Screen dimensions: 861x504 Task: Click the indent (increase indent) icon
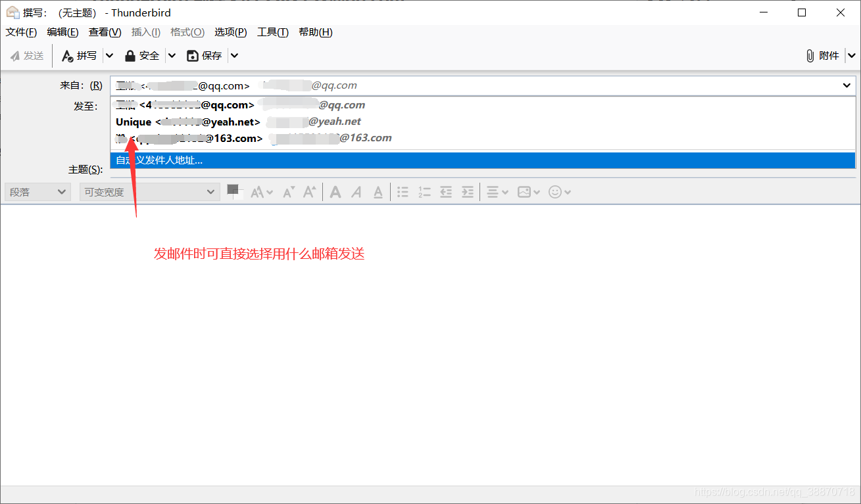tap(467, 192)
